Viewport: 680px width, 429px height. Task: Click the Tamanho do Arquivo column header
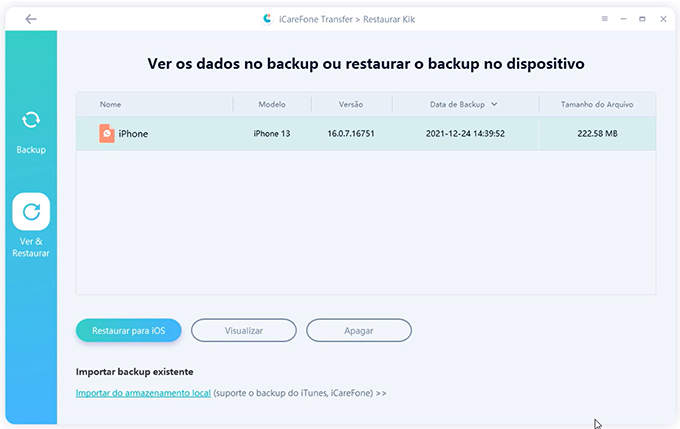pyautogui.click(x=597, y=105)
